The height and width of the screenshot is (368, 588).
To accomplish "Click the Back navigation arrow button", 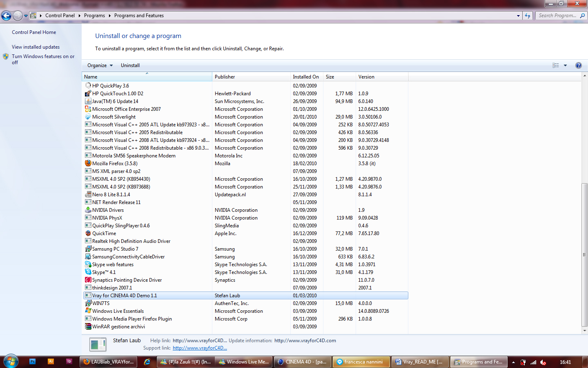I will 6,16.
